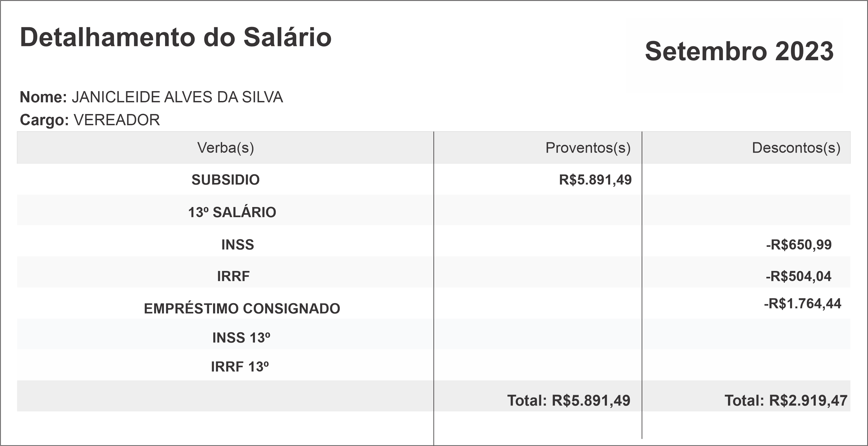The height and width of the screenshot is (446, 868).
Task: Click the "Proventos(s)" column header
Action: [x=588, y=148]
